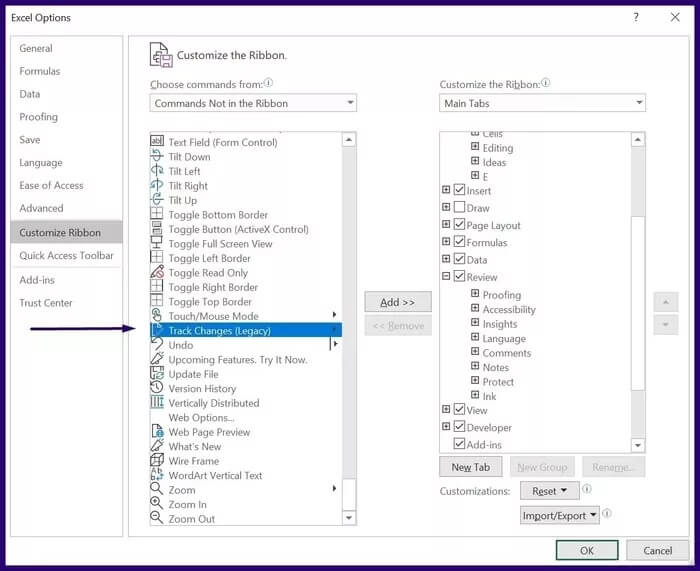
Task: Toggle the Review tab checkbox
Action: (459, 276)
